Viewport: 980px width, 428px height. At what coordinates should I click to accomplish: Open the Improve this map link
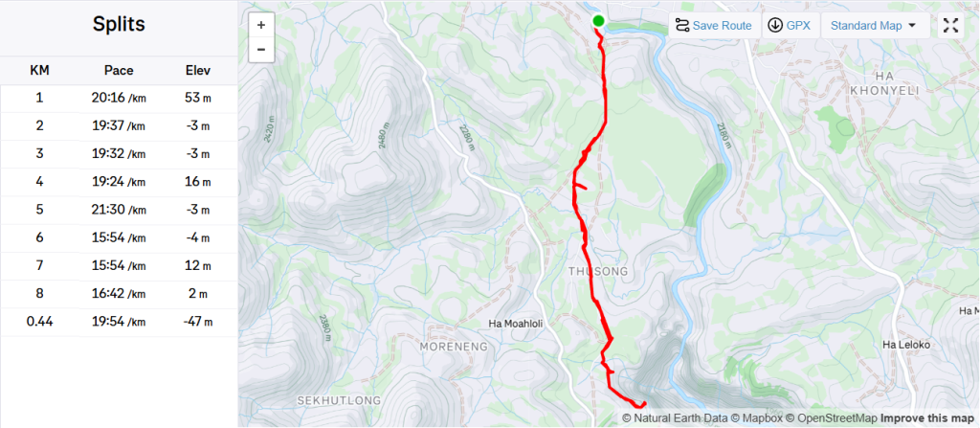tap(926, 417)
